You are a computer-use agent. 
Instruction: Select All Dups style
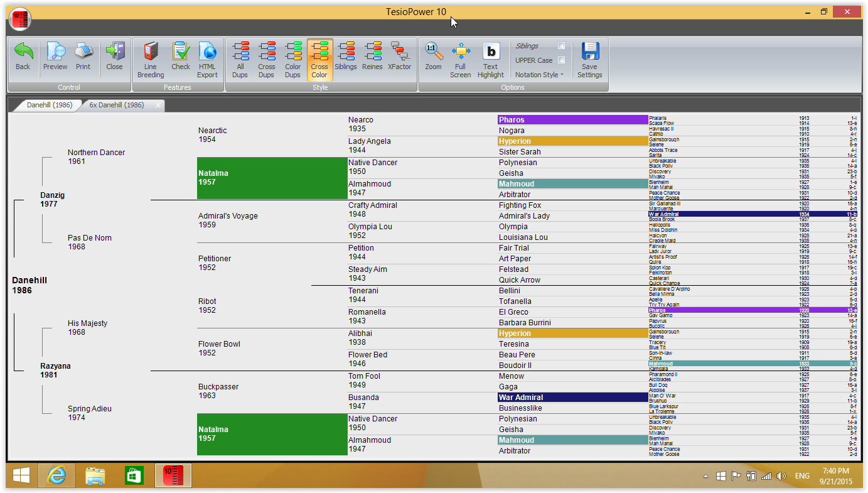click(x=240, y=60)
